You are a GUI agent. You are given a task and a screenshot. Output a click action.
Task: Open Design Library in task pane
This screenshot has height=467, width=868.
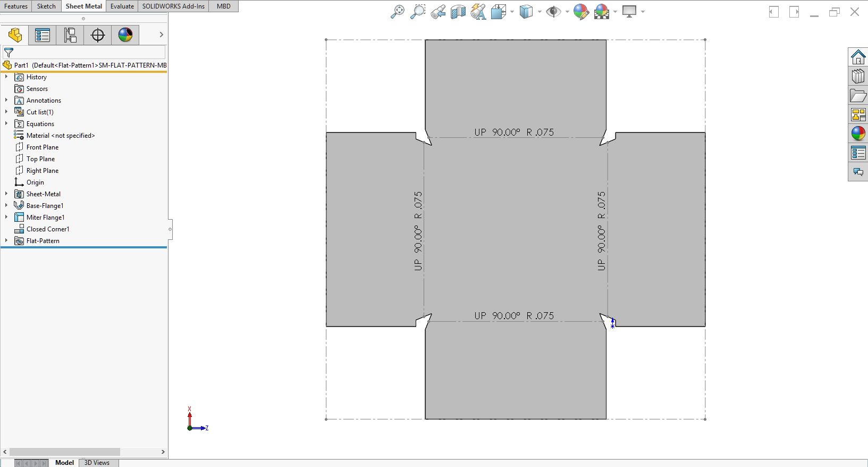(858, 76)
